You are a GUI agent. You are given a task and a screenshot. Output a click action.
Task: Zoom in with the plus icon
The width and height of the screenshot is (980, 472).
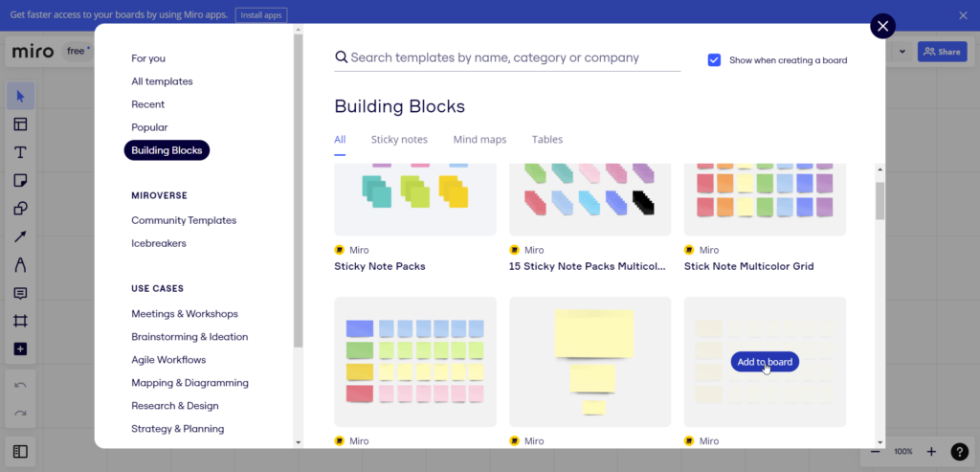[x=931, y=451]
